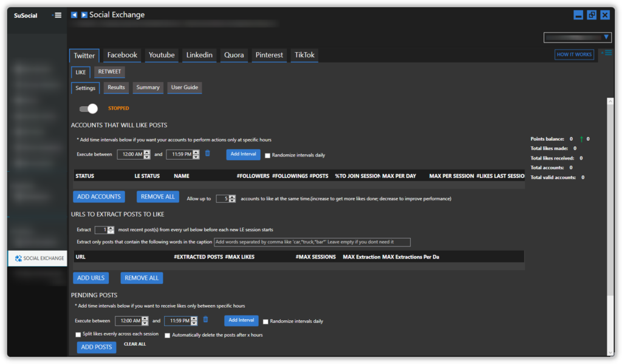Viewport: 622px width, 364px height.
Task: Open the panel menu icon next to How It Works
Action: tap(607, 53)
